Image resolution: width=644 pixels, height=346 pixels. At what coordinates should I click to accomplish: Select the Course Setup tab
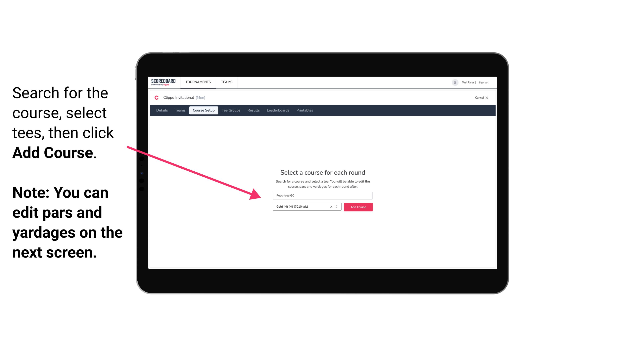[204, 110]
